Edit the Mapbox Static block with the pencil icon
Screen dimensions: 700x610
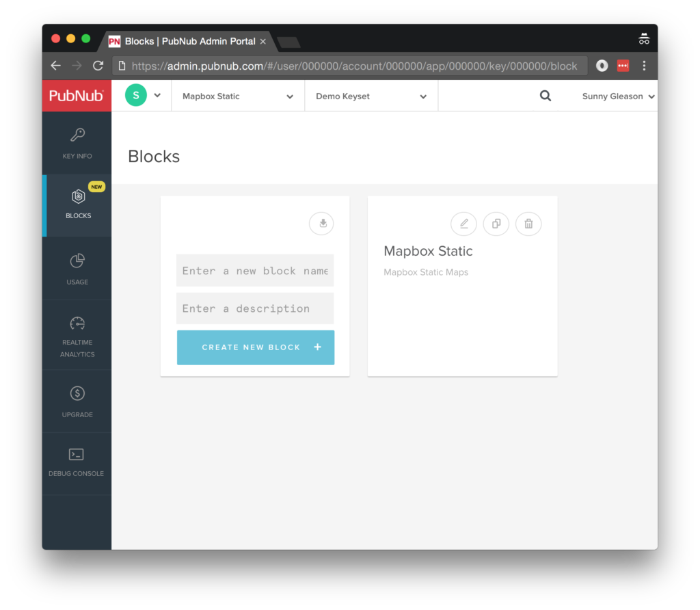pos(463,224)
